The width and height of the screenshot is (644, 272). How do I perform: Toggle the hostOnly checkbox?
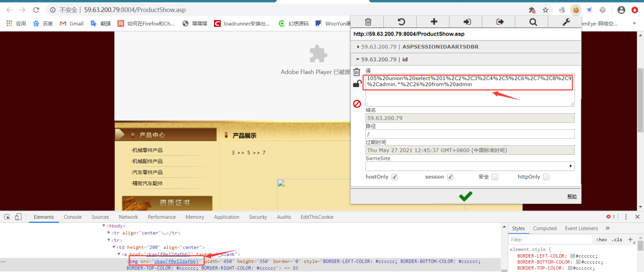pos(394,177)
